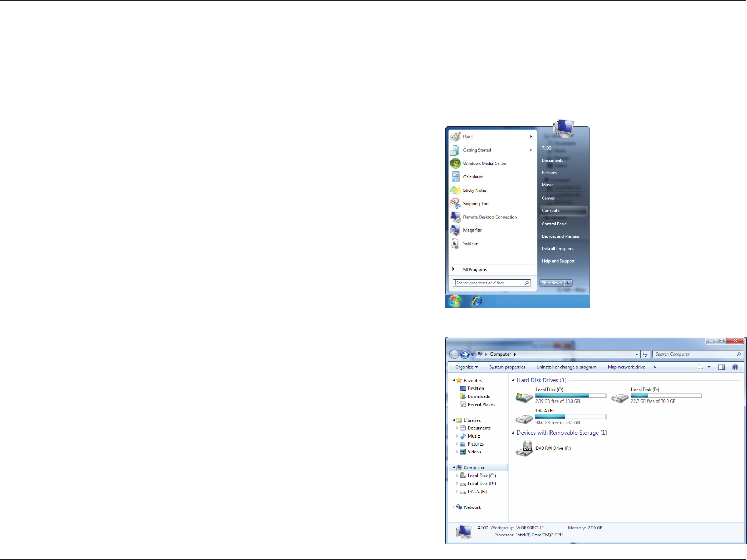The height and width of the screenshot is (560, 747).
Task: Collapse the Hard Disk Drives group
Action: coord(513,380)
